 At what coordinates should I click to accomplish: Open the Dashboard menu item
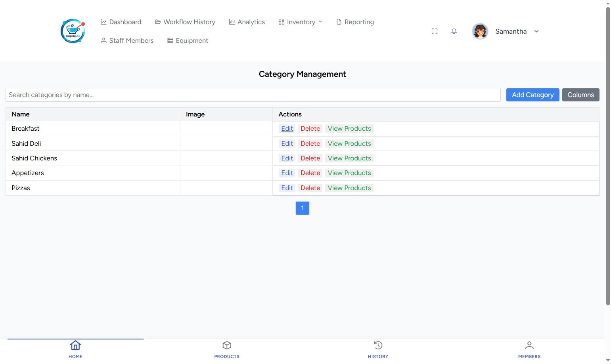coord(121,22)
